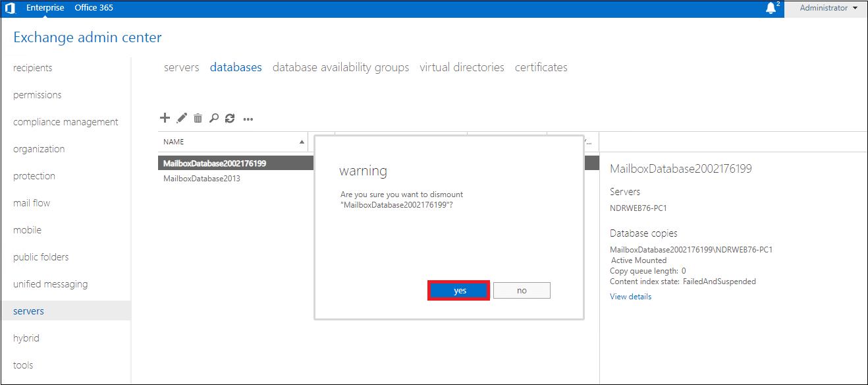
Task: Sort by the NAME column header
Action: pos(233,142)
